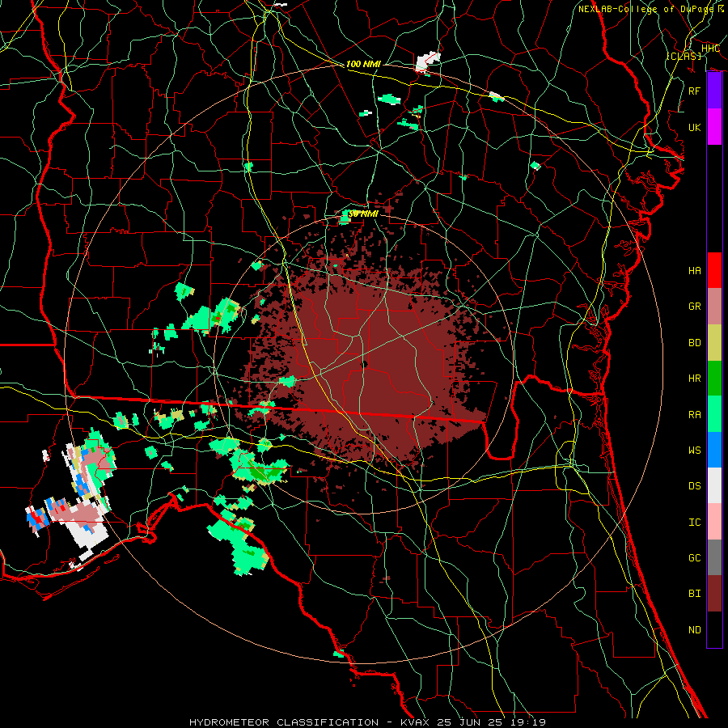The image size is (728, 728).
Task: Click the HA legend label
Action: 695,270
